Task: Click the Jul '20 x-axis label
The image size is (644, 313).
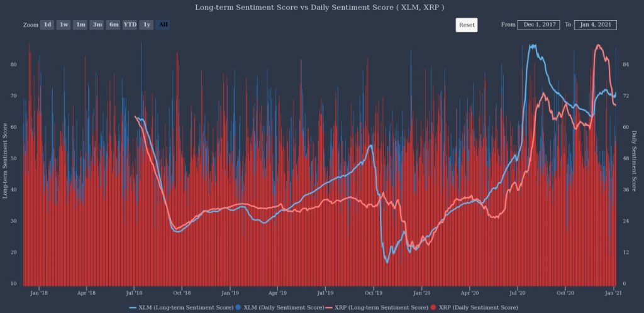Action: point(518,293)
